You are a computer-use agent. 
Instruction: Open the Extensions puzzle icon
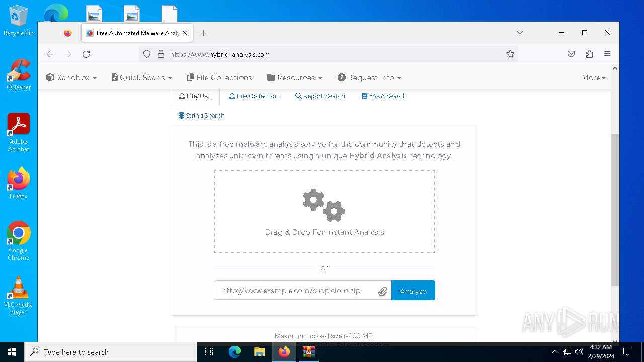pyautogui.click(x=589, y=54)
